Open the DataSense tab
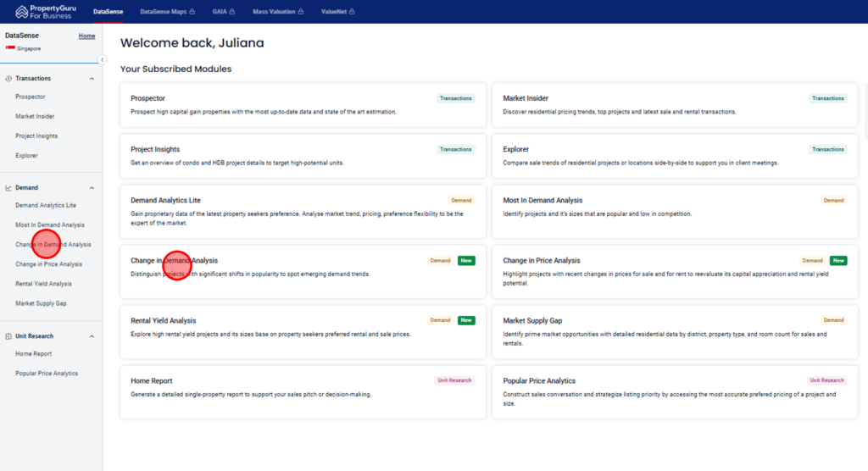This screenshot has height=471, width=868. tap(108, 12)
